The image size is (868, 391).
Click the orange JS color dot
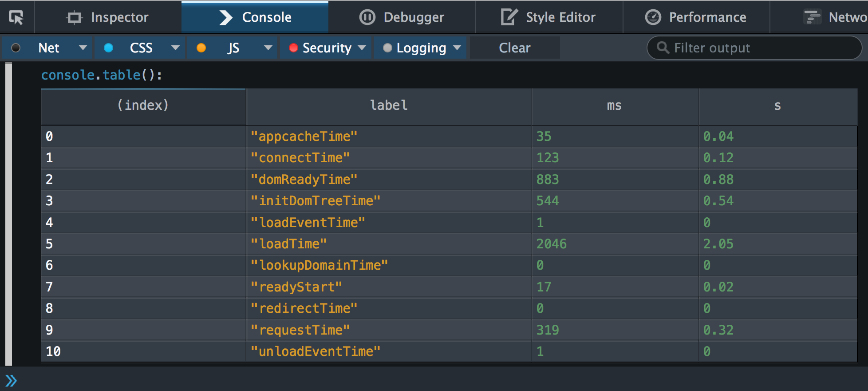201,48
